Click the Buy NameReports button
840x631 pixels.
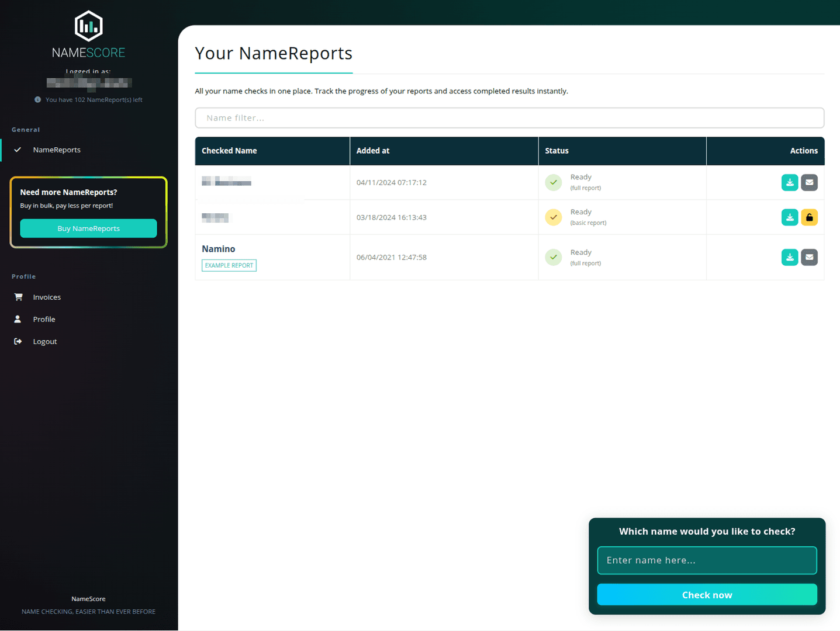click(x=88, y=228)
